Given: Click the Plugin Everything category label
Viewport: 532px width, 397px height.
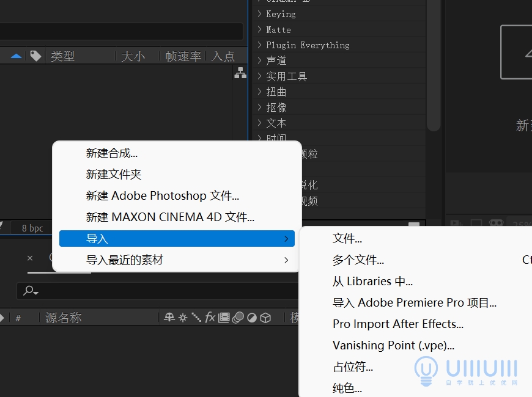Looking at the screenshot, I should click(x=308, y=45).
